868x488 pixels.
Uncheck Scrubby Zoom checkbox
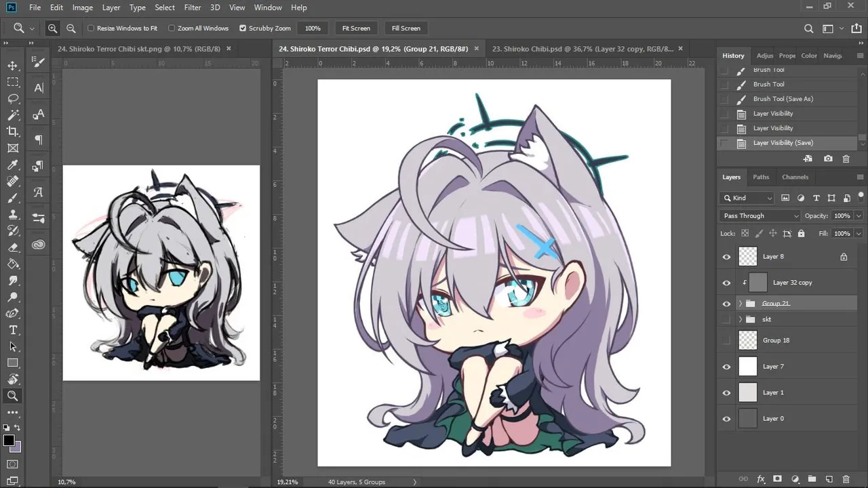(243, 28)
